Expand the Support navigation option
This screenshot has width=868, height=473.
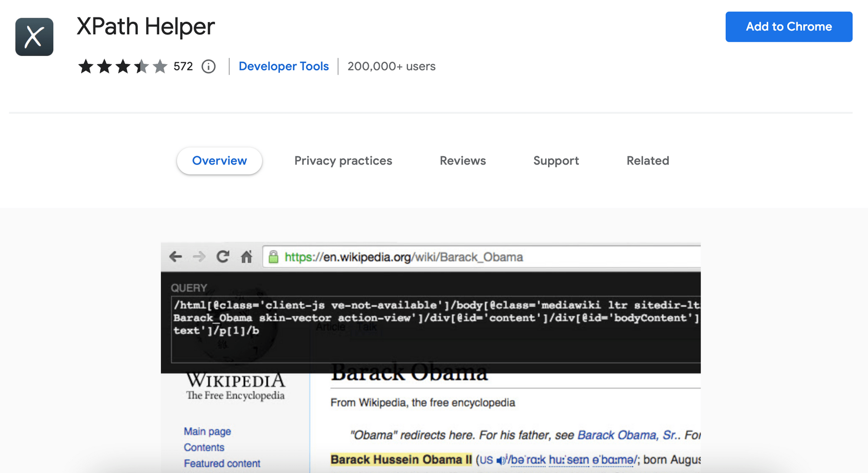tap(556, 160)
